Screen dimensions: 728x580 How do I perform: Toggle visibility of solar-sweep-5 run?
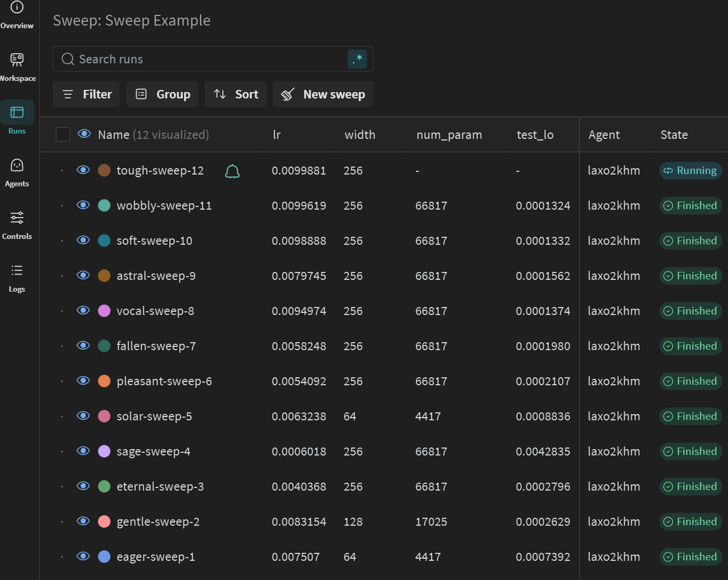tap(83, 416)
